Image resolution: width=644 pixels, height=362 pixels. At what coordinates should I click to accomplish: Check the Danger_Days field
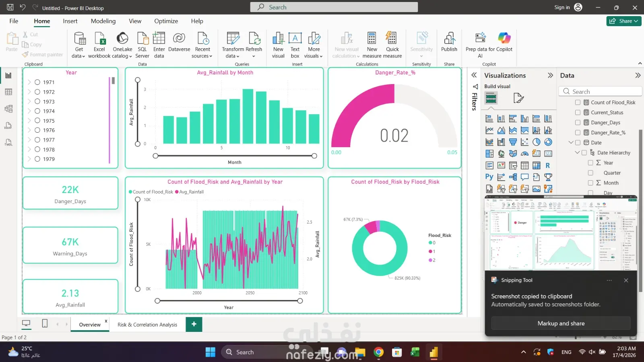point(578,123)
